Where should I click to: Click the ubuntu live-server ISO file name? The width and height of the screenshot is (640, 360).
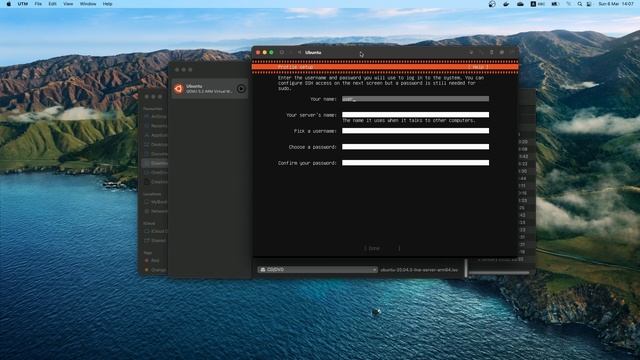(x=419, y=270)
